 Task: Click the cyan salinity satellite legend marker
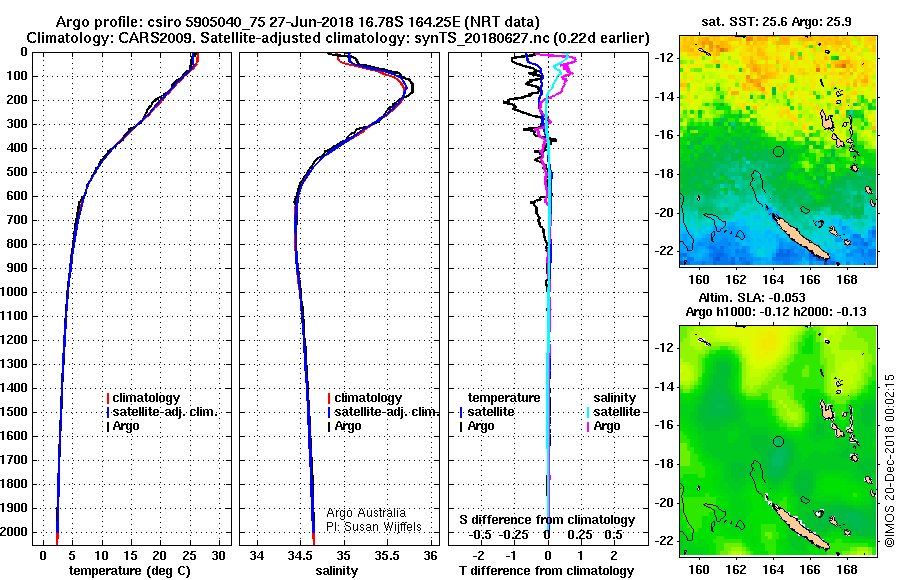tap(588, 412)
